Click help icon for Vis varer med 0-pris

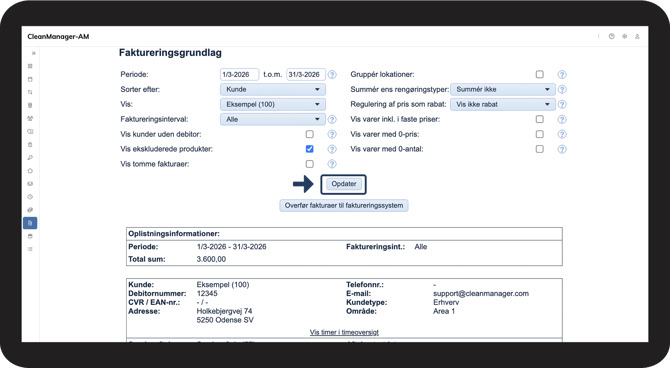(x=562, y=134)
